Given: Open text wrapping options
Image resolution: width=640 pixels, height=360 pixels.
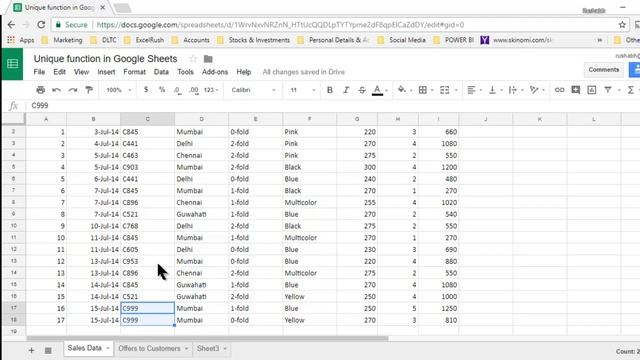Looking at the screenshot, I should coord(513,90).
